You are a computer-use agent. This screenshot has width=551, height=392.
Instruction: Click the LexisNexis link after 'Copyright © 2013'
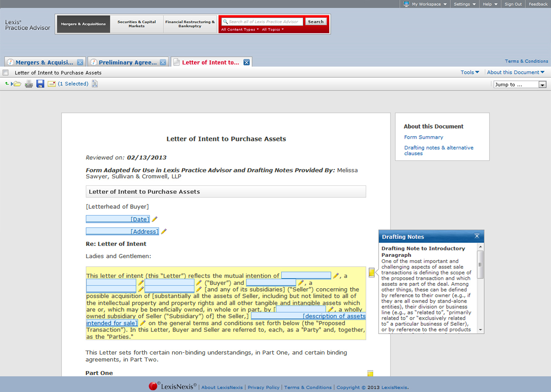pos(394,387)
